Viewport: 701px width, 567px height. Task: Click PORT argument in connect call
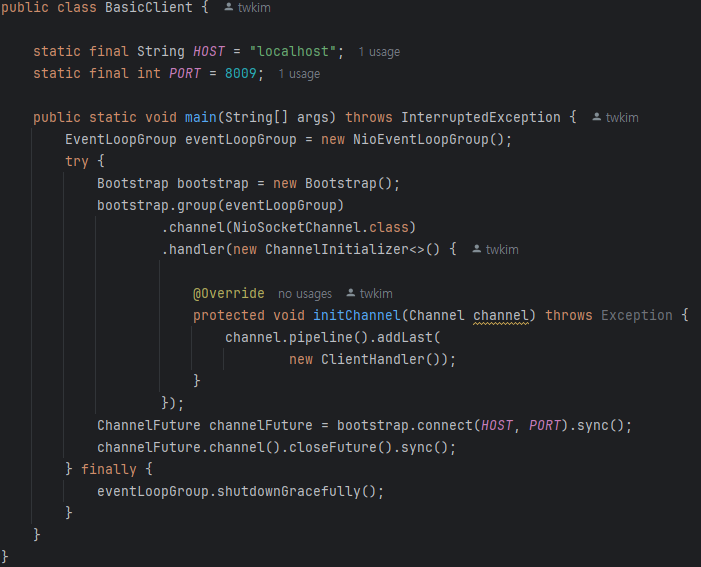(545, 426)
